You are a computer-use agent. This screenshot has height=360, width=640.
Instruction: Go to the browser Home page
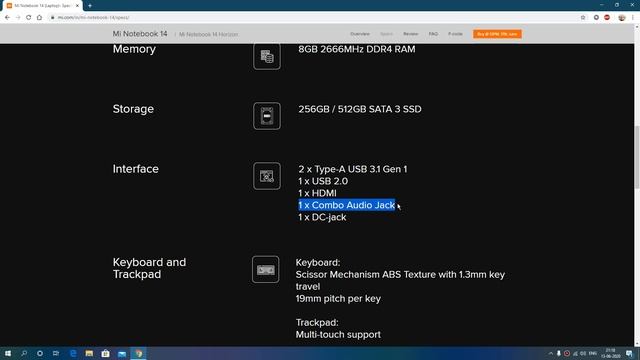coord(40,18)
